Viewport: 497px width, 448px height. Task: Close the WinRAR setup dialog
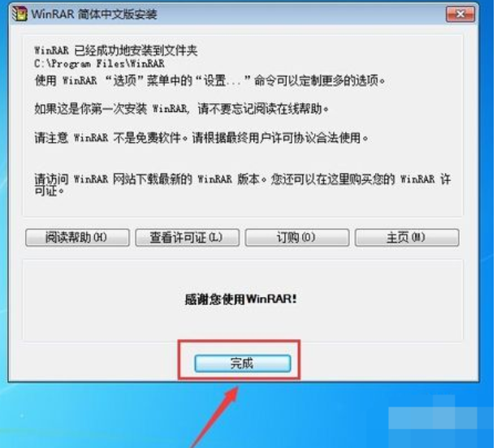pos(460,15)
